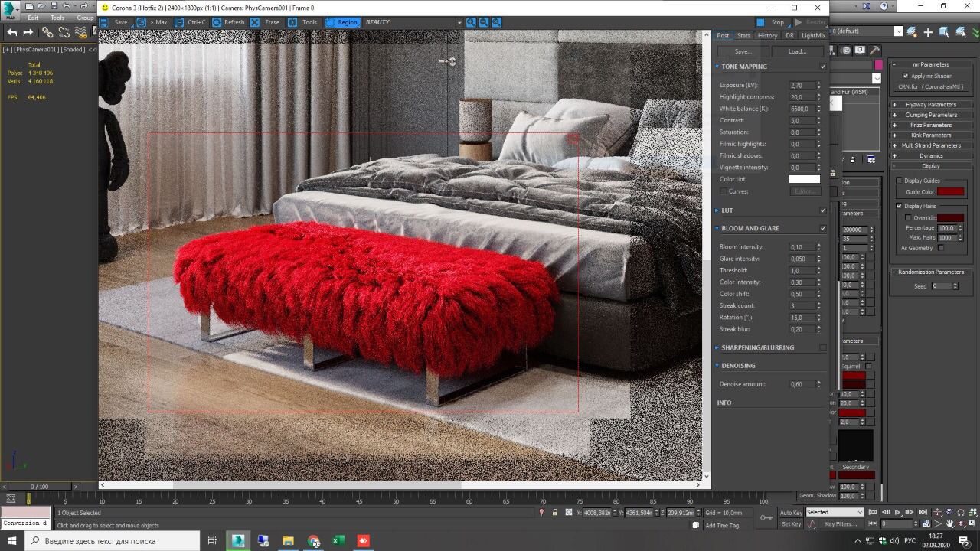Expand the Kink Parameters rollout
The width and height of the screenshot is (980, 551).
point(930,135)
